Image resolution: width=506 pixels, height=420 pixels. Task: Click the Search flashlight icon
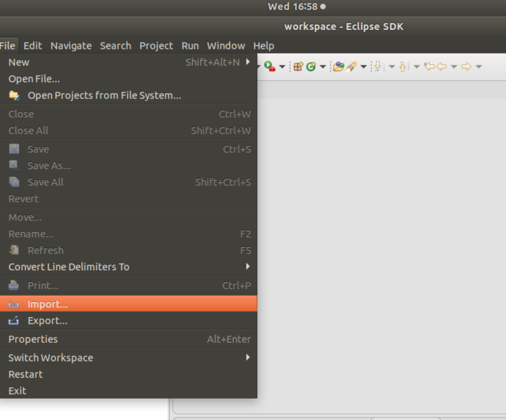coord(351,66)
